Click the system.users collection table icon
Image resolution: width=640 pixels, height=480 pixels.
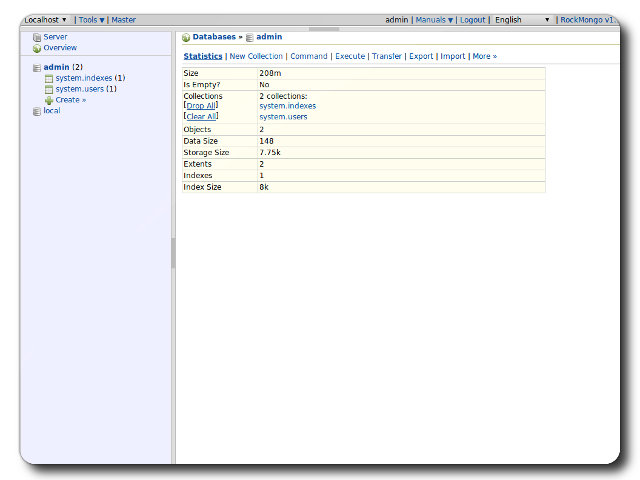[x=49, y=89]
